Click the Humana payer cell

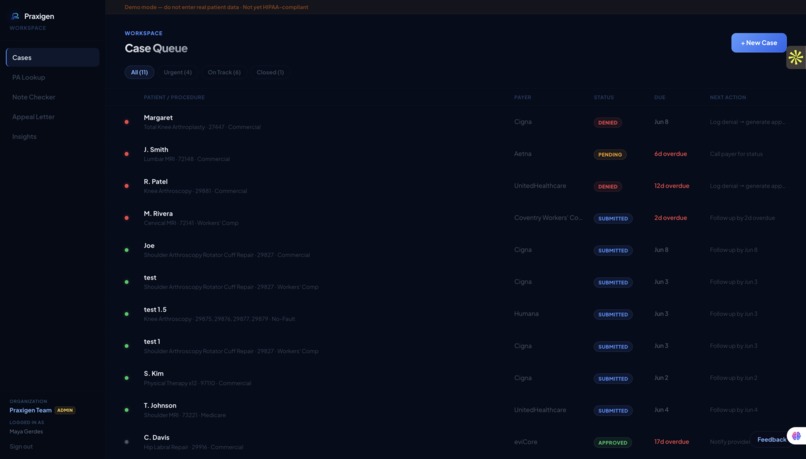click(x=526, y=314)
